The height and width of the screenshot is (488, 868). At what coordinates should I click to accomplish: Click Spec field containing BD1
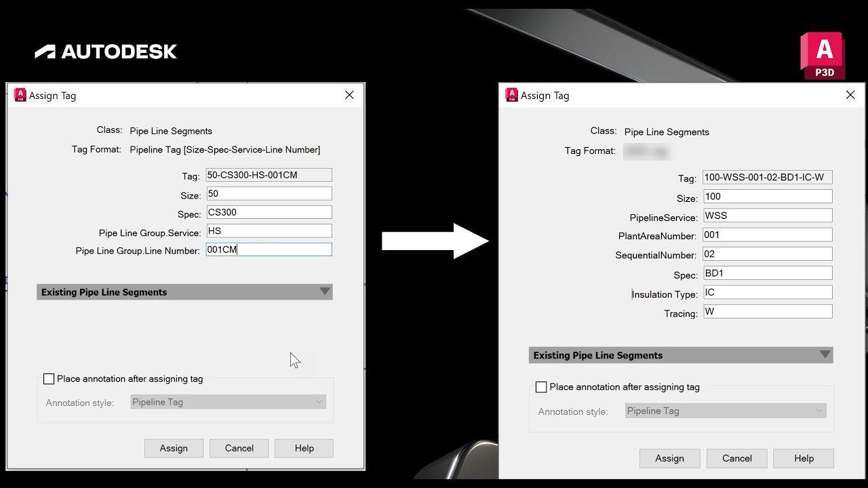coord(768,273)
